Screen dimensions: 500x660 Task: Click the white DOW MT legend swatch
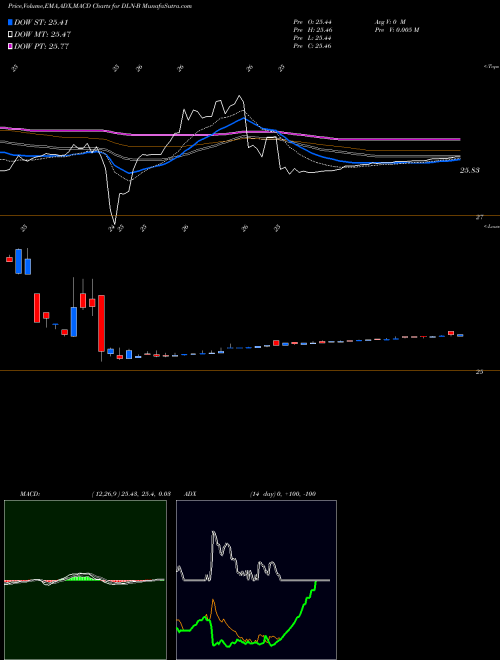pos(10,35)
